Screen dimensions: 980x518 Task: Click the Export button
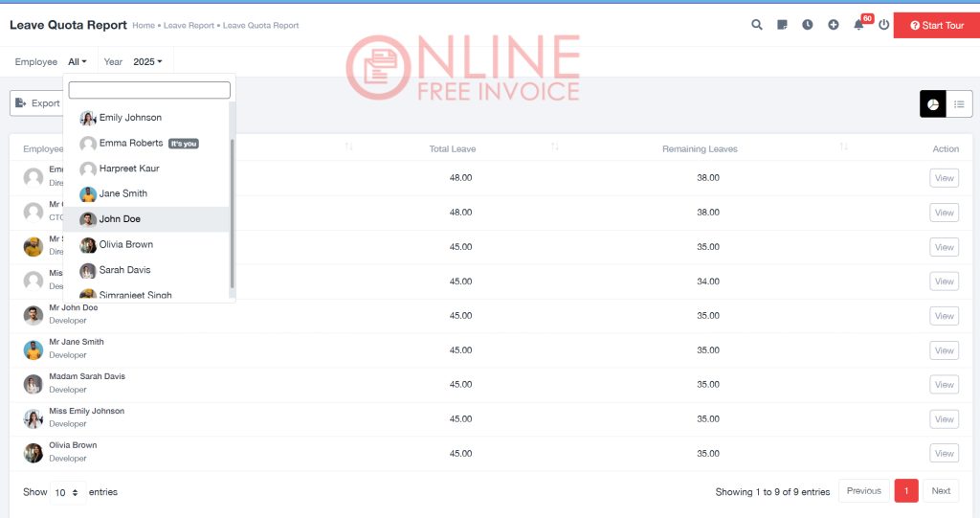click(x=37, y=103)
